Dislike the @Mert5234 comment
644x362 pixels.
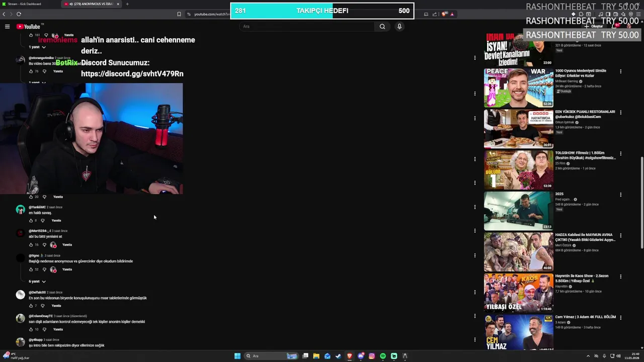click(44, 245)
